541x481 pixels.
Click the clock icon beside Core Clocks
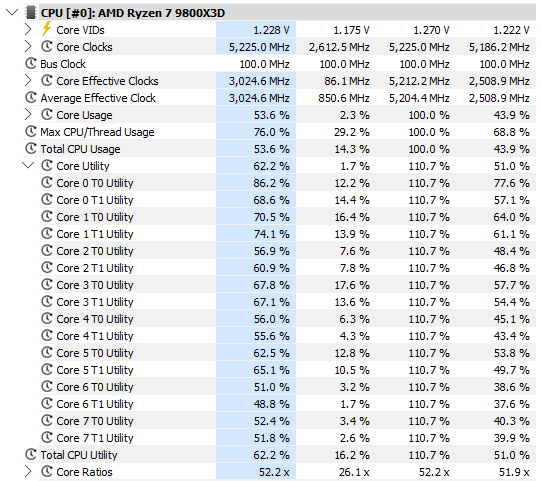47,46
